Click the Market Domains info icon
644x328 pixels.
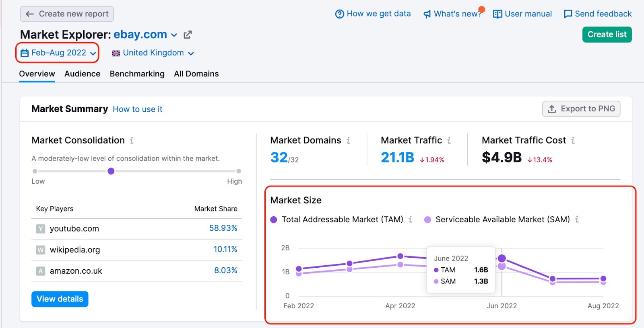point(348,140)
